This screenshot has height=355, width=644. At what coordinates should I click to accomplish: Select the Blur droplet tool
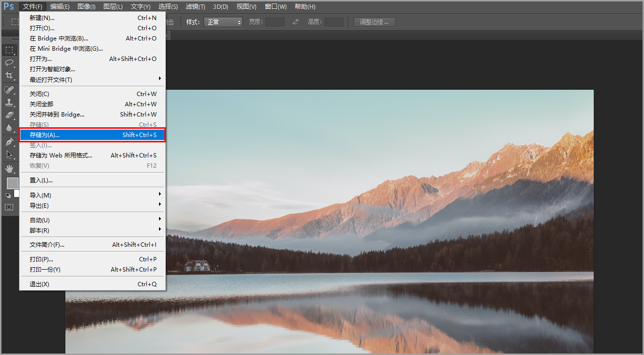[9, 128]
